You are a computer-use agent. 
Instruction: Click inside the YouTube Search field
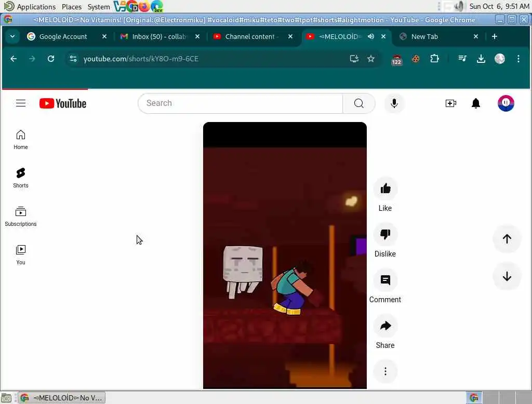(240, 103)
